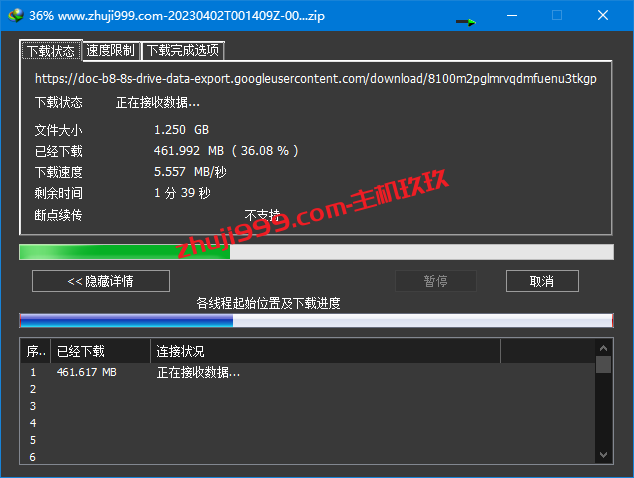The height and width of the screenshot is (478, 634).
Task: Select thread row number 4
Action: [x=308, y=423]
